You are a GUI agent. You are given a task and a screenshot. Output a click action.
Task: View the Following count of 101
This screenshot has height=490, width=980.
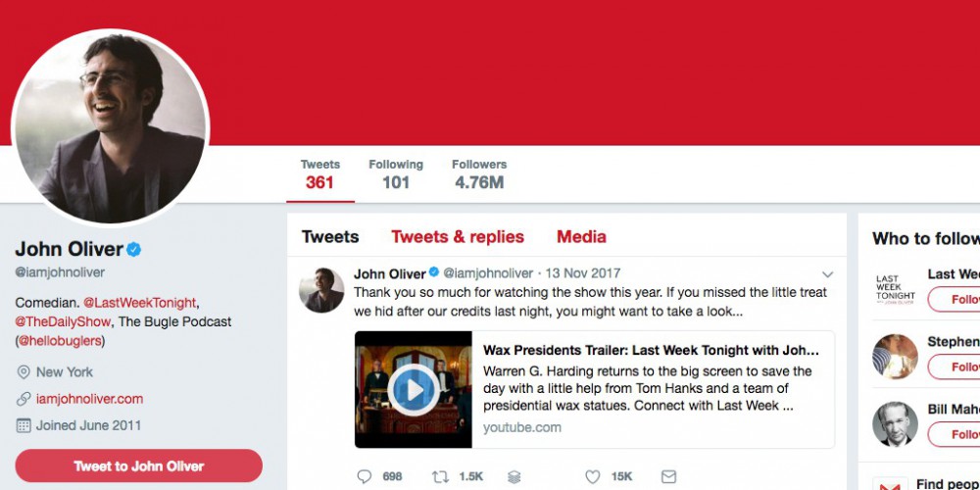396,173
